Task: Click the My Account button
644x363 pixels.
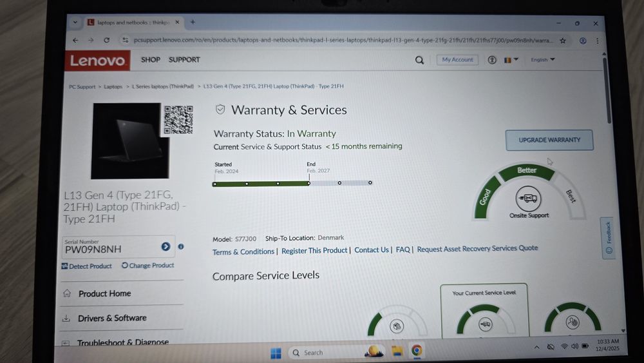Action: pos(457,59)
